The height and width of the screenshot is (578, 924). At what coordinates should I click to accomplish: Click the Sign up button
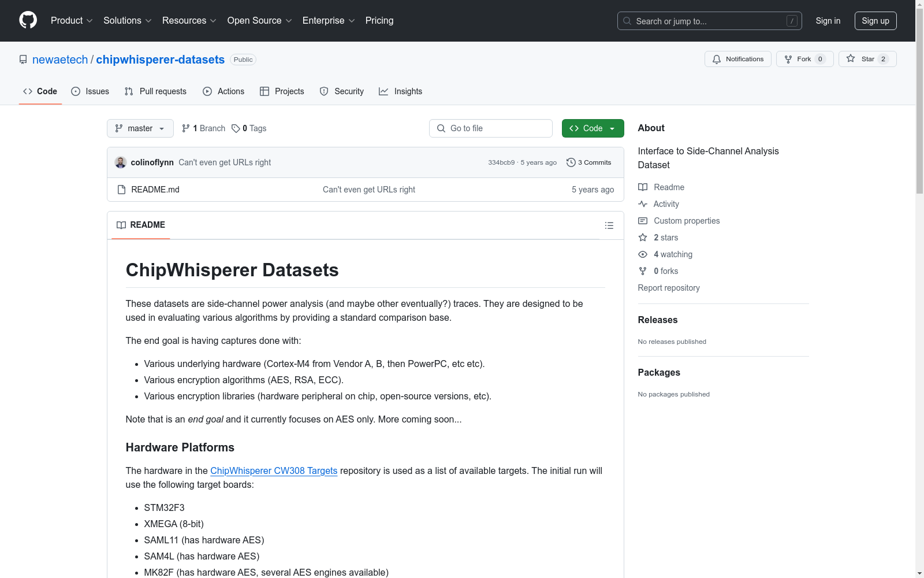click(875, 21)
